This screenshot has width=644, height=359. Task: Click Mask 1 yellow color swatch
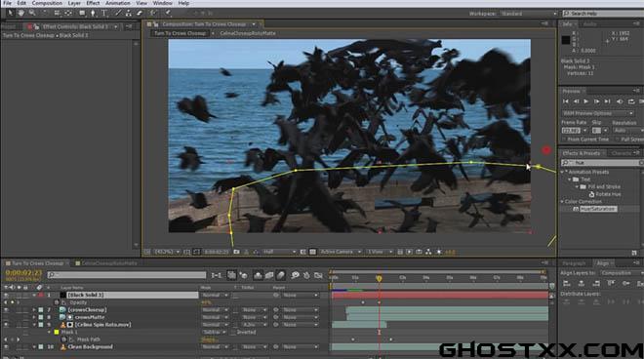point(57,333)
